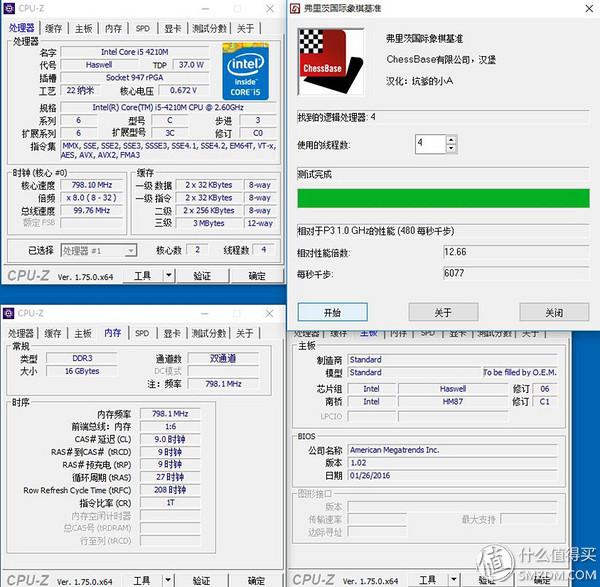This screenshot has width=600, height=587.
Task: Click CAS# 延迟 (CL) value 9.0 时钟
Action: [x=170, y=439]
